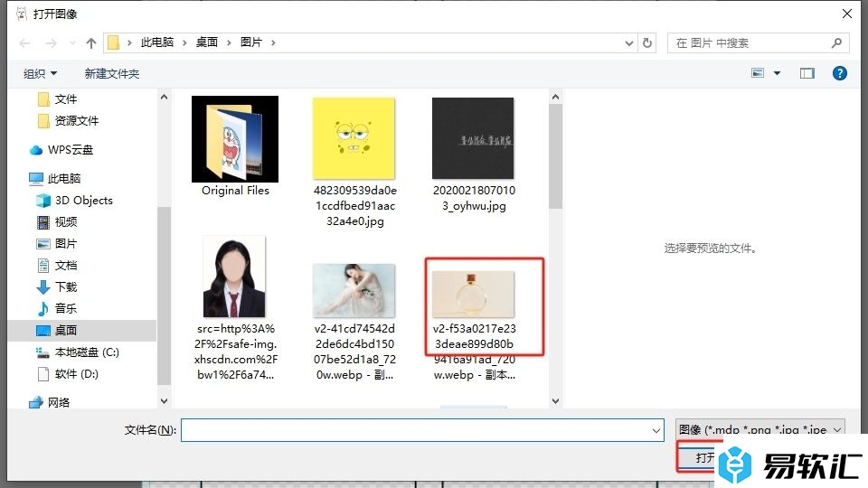Change the view layout icon

click(758, 73)
